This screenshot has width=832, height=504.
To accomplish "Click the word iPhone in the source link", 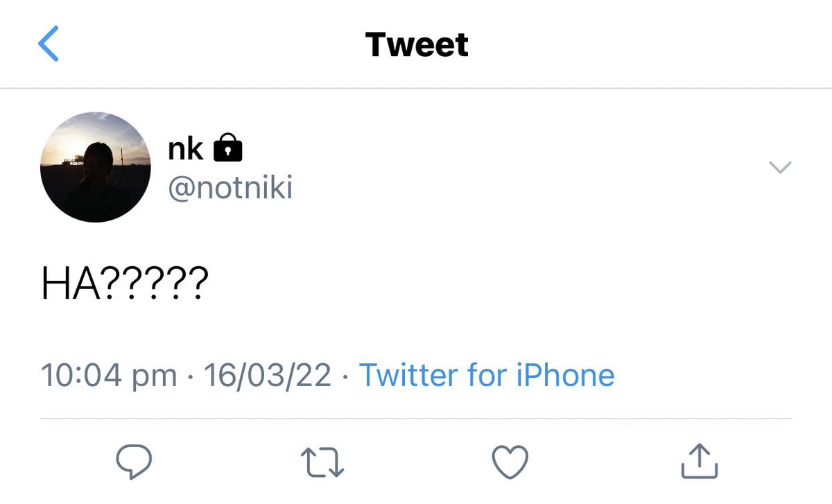I will pos(566,375).
